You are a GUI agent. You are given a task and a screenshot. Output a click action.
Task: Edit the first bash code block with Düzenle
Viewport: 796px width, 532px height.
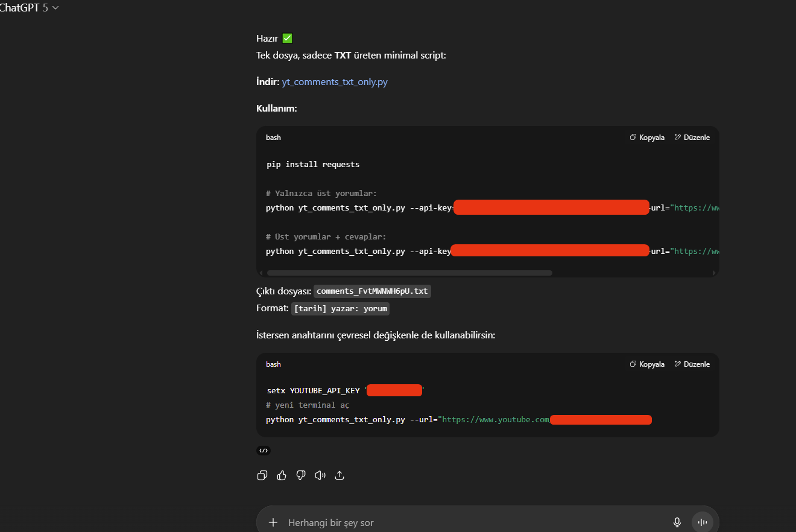coord(692,138)
